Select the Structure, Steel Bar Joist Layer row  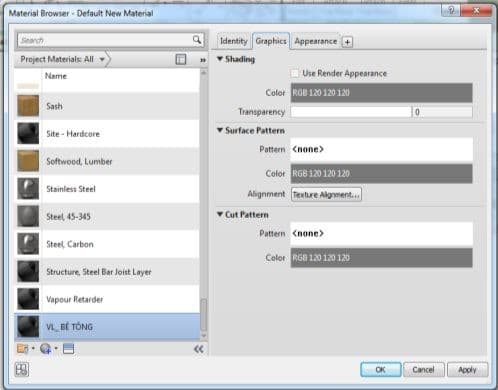tap(107, 271)
